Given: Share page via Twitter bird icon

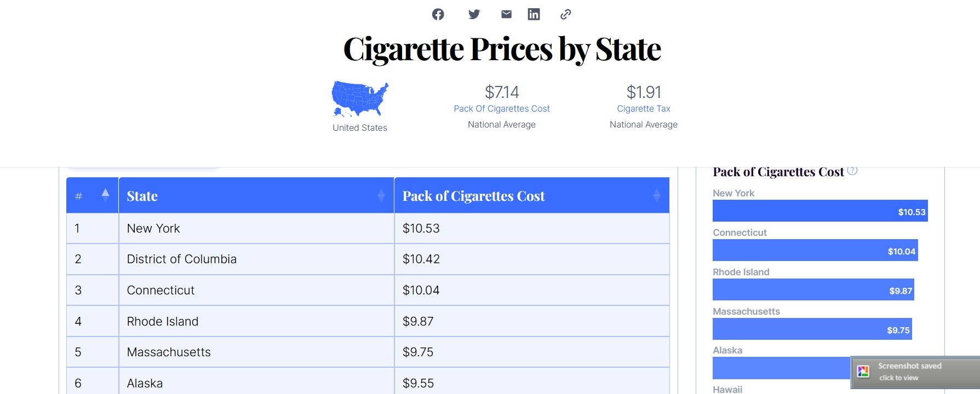Looking at the screenshot, I should [x=474, y=14].
